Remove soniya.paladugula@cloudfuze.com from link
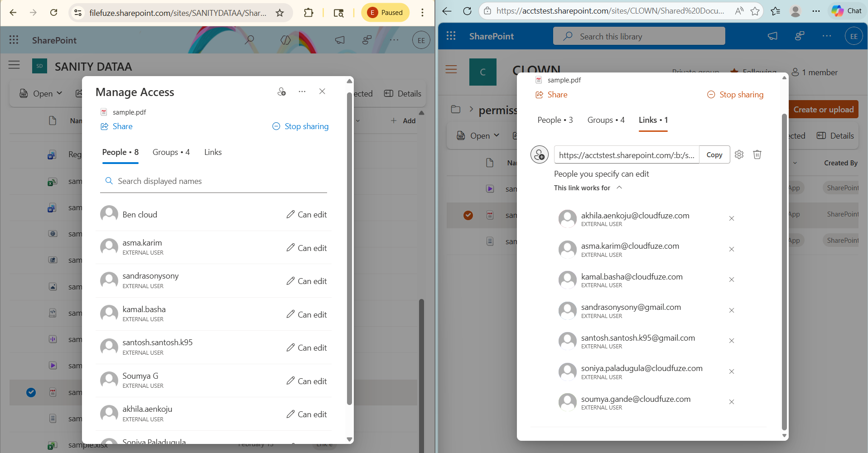This screenshot has height=453, width=868. (x=731, y=371)
